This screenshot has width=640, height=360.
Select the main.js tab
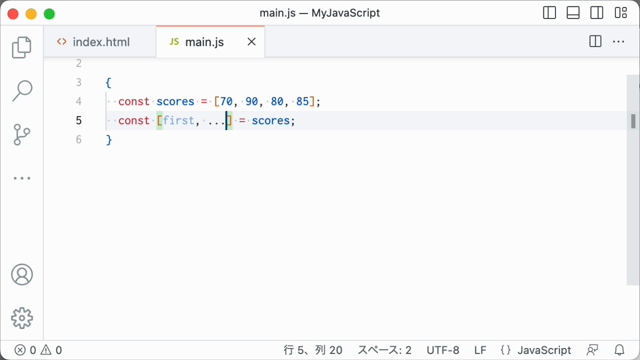tap(204, 42)
